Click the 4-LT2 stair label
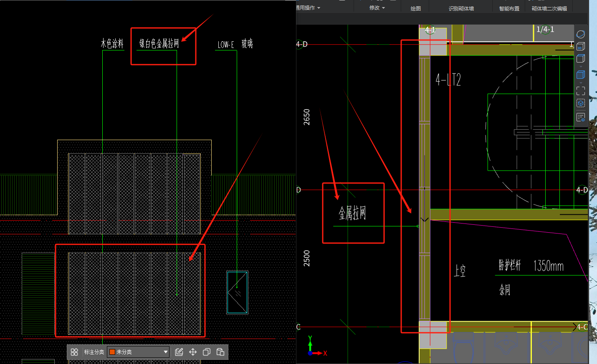Viewport: 597px width, 364px height. (x=448, y=79)
